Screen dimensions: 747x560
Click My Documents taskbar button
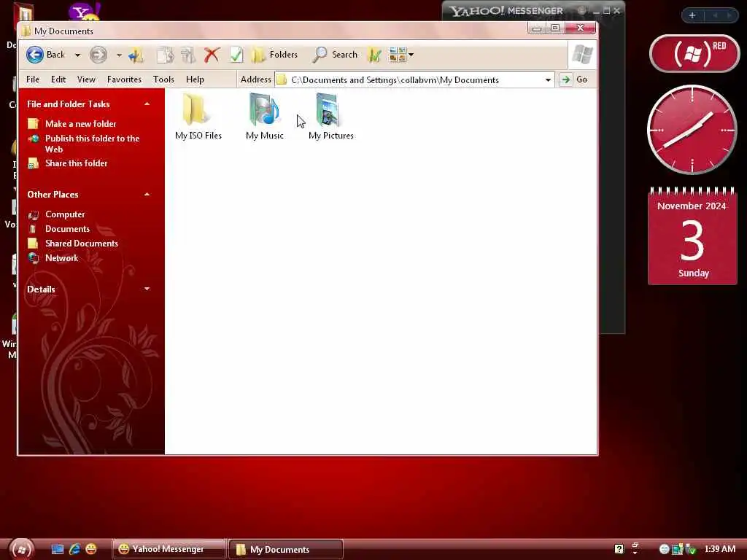click(x=286, y=549)
